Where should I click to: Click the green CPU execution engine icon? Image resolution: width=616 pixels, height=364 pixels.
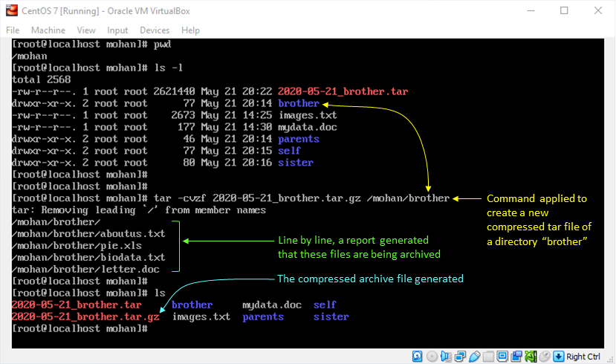531,356
